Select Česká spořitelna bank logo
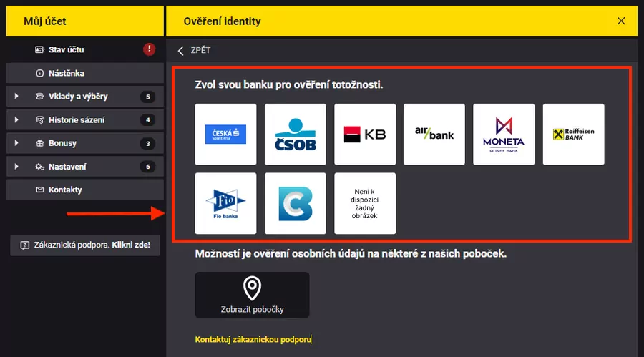Screen dimensions: 644x357 coord(225,135)
